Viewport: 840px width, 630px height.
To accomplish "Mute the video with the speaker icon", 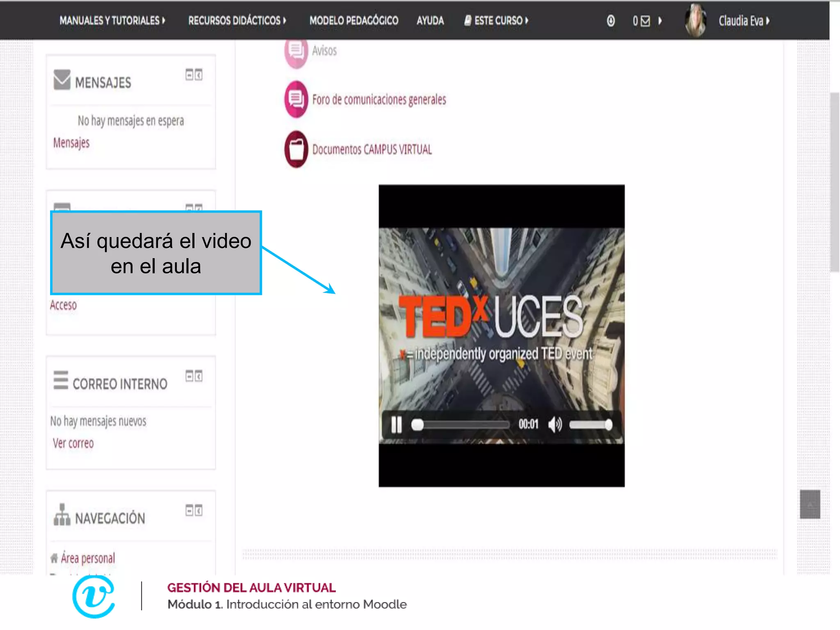I will click(555, 425).
